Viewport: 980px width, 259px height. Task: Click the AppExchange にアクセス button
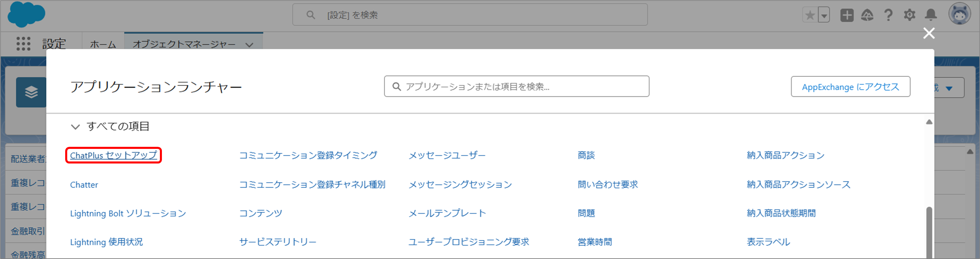click(850, 87)
